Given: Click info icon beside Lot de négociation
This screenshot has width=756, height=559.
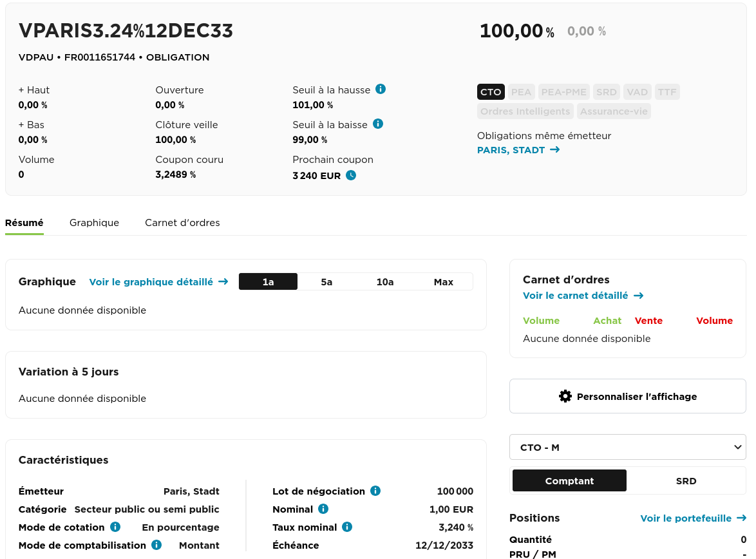Looking at the screenshot, I should pos(375,491).
